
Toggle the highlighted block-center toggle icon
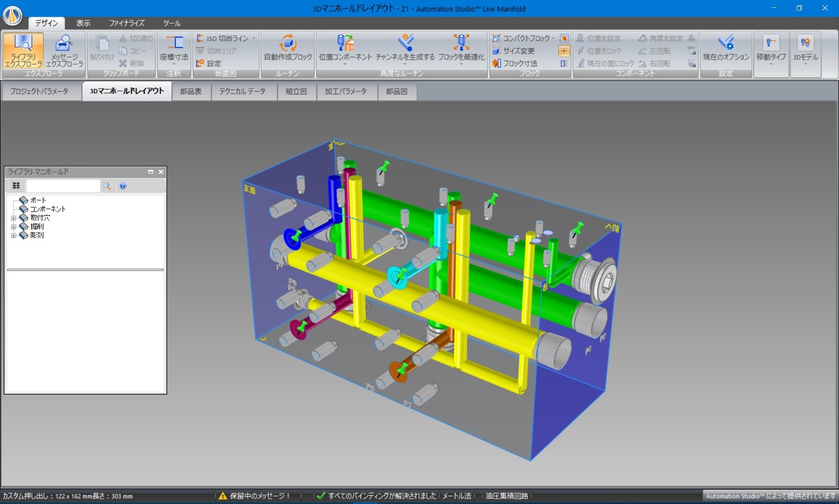(564, 51)
